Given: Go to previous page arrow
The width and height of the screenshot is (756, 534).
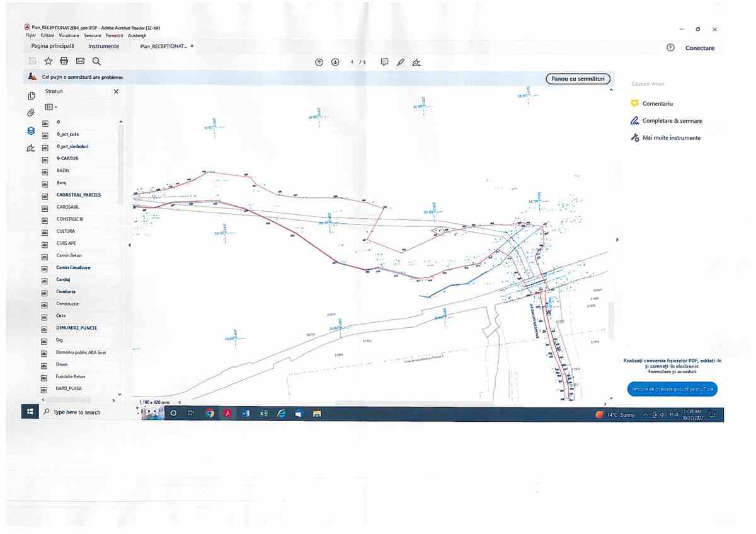Looking at the screenshot, I should click(x=319, y=62).
